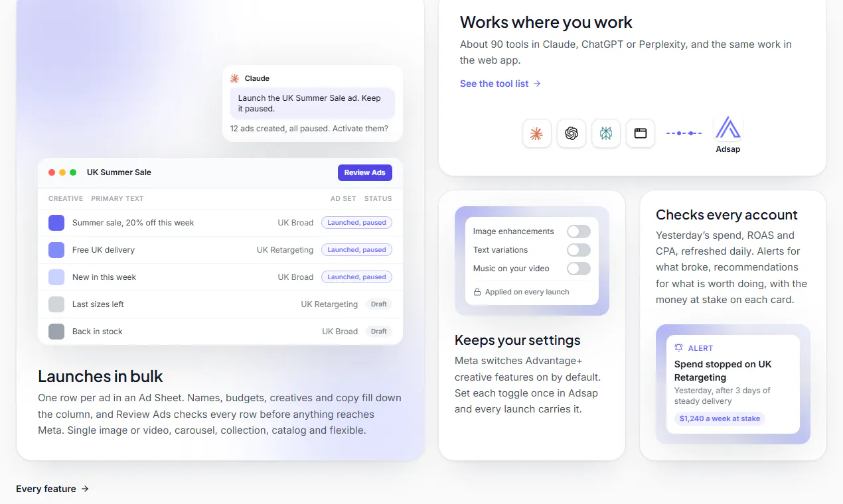Click UK Broad in the Back in stock row

340,332
